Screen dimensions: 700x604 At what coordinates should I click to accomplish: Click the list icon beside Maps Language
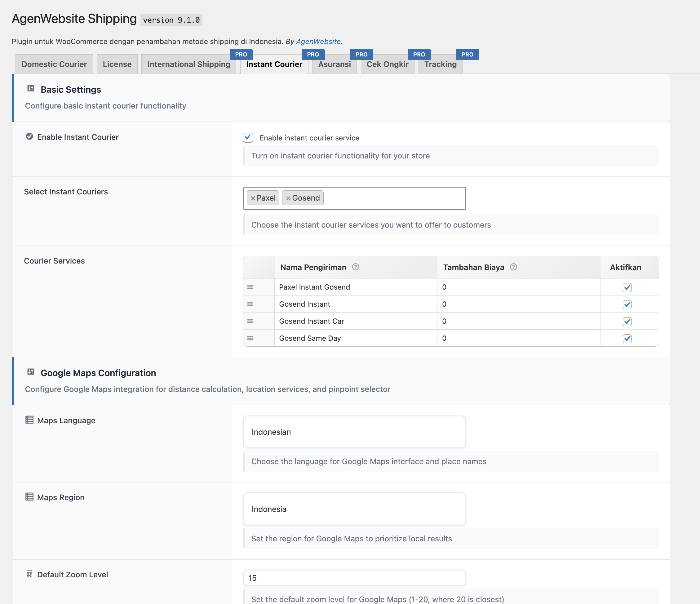[x=29, y=420]
